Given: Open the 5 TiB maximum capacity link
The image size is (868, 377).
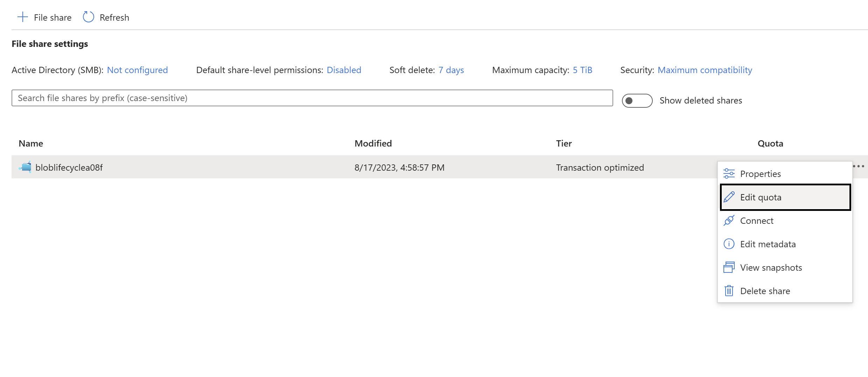Looking at the screenshot, I should pos(582,70).
